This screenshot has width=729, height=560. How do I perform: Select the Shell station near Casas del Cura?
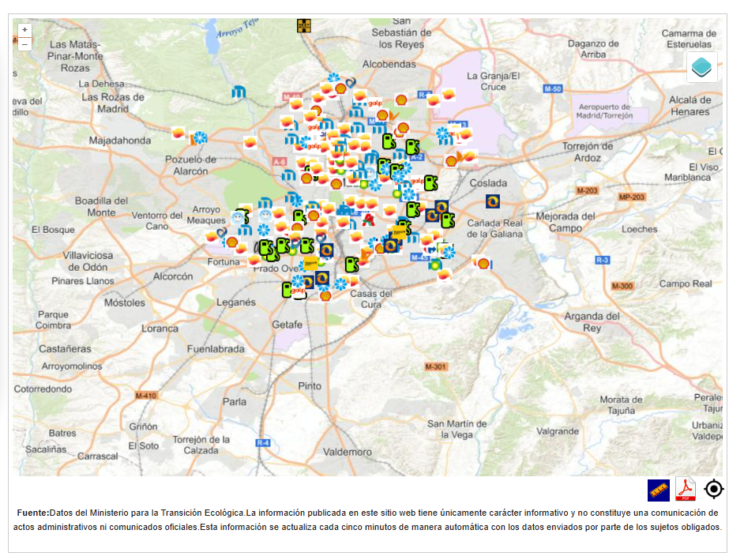325,296
